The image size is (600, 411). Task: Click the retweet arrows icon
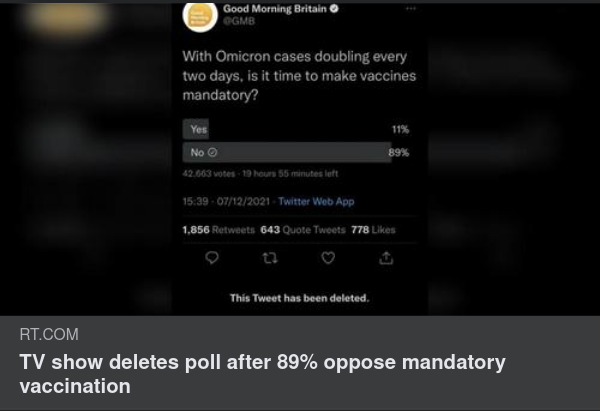pos(268,258)
